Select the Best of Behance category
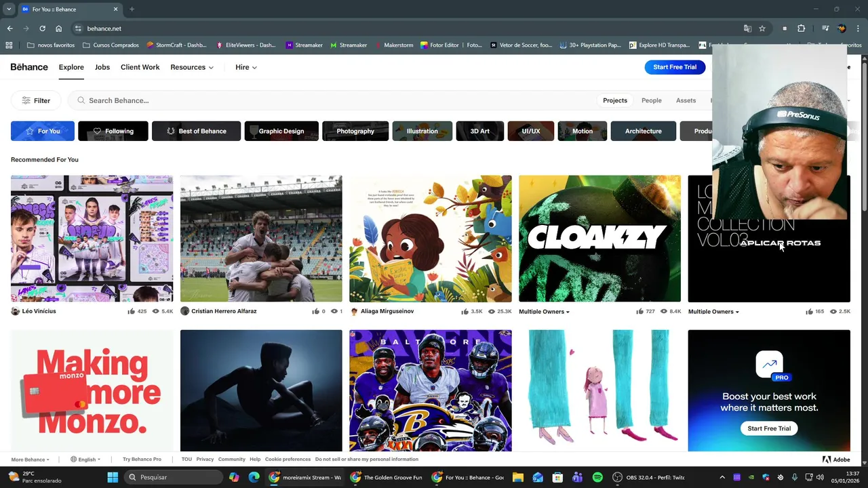Viewport: 868px width, 488px height. (196, 131)
